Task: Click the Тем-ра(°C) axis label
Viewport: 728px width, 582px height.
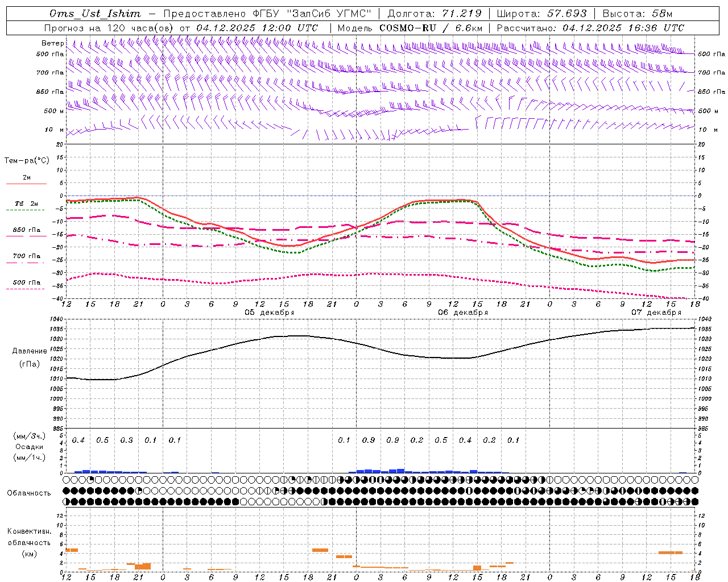Action: (x=27, y=161)
